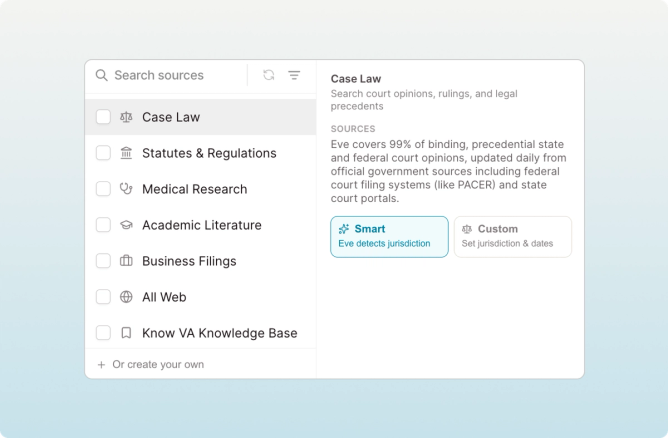
Task: Click the Set jurisdiction & dates subtitle
Action: 507,244
